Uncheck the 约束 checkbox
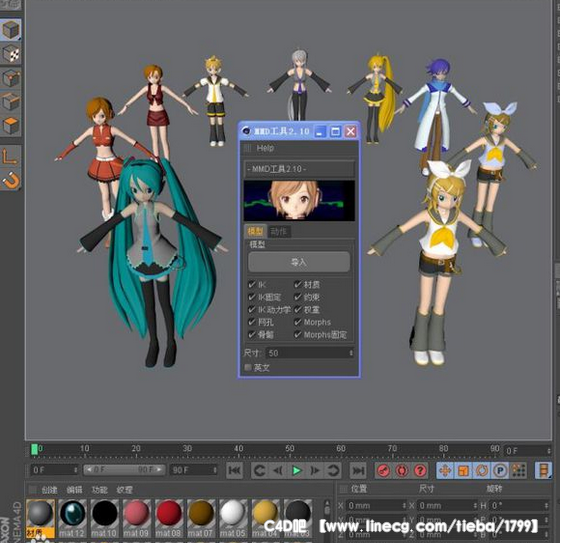Screen dimensions: 564x543 [298, 297]
